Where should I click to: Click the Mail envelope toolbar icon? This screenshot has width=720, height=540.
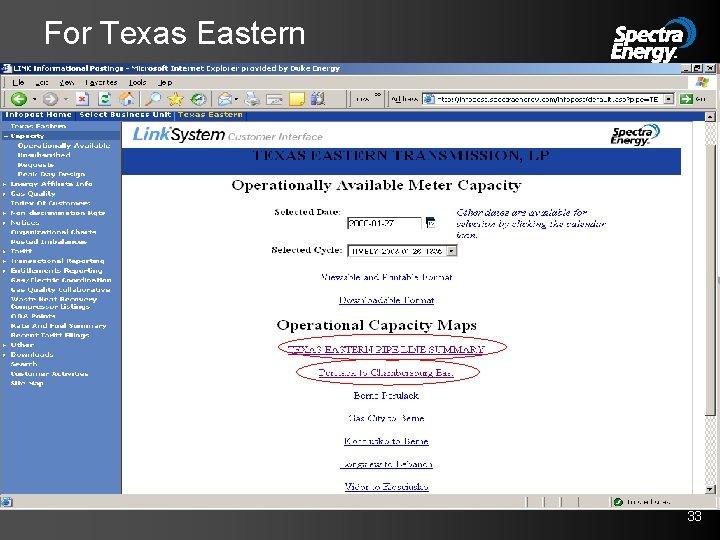225,99
